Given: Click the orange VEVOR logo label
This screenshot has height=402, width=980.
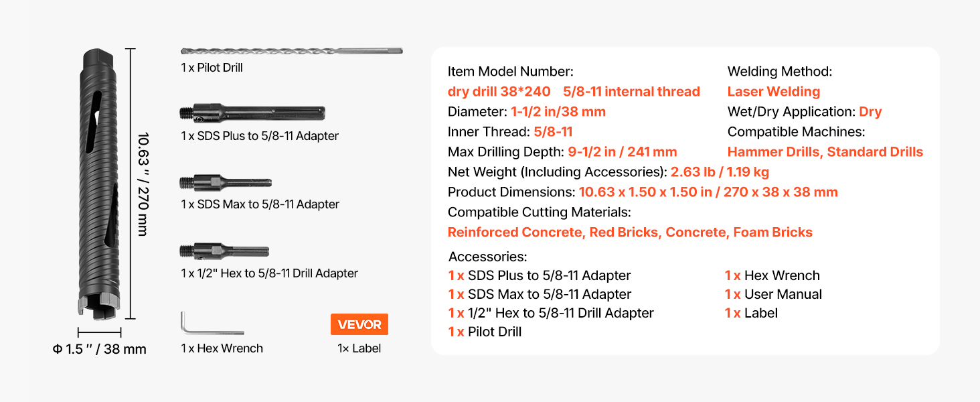Looking at the screenshot, I should click(x=359, y=324).
